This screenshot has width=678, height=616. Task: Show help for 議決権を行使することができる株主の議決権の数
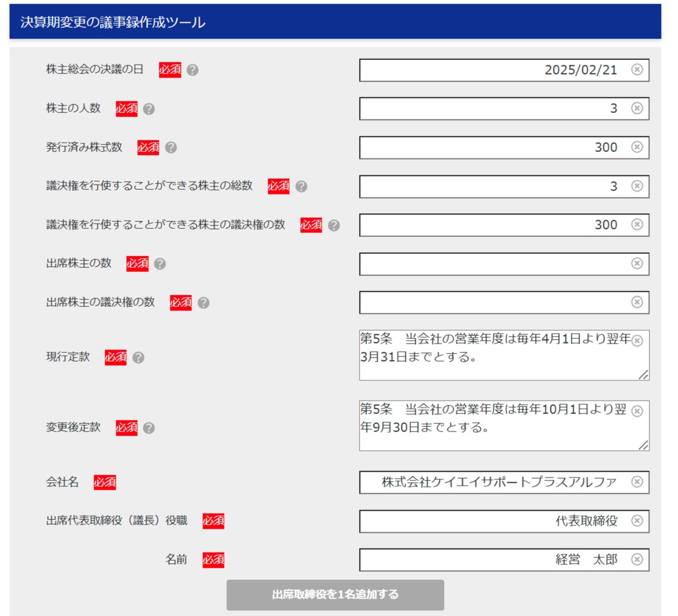tap(334, 225)
